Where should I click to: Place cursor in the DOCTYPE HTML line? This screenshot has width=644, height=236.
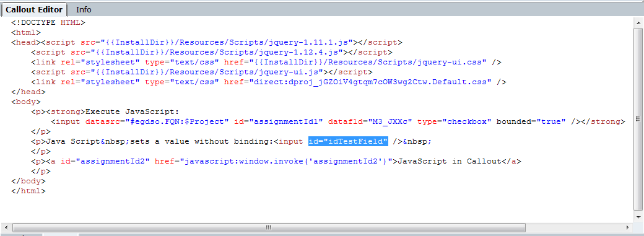click(48, 23)
